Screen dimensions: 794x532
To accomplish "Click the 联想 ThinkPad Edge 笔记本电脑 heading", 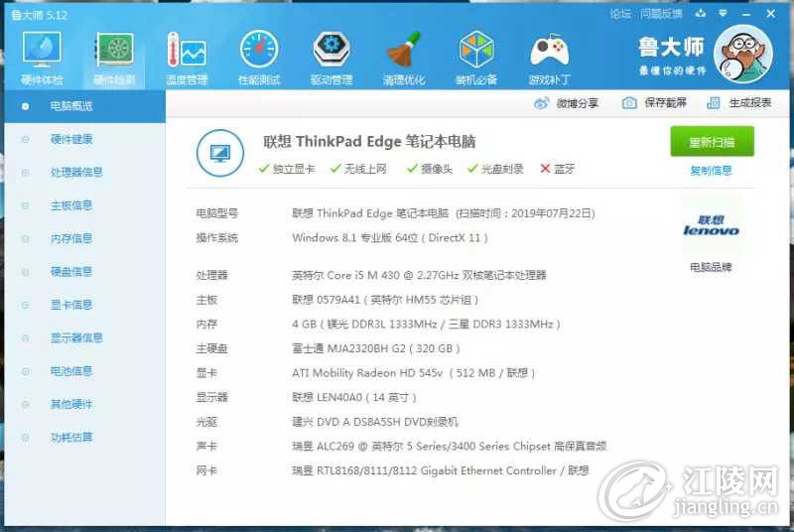I will [369, 142].
